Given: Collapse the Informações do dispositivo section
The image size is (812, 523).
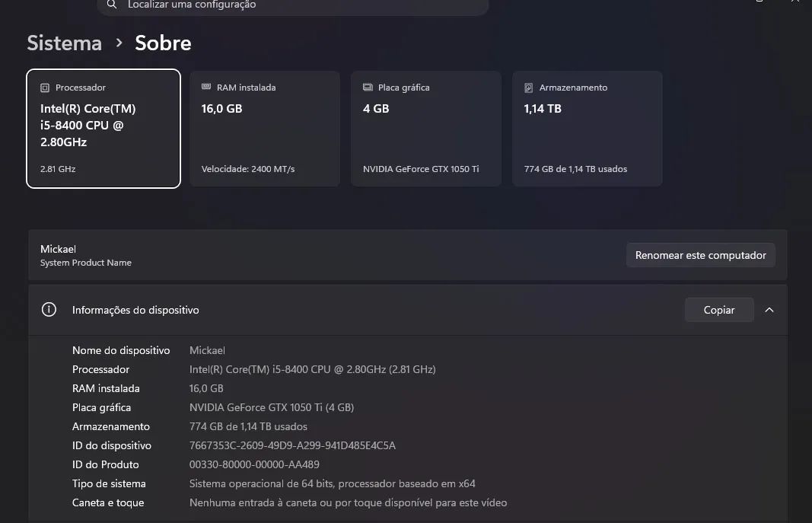Looking at the screenshot, I should coord(769,310).
